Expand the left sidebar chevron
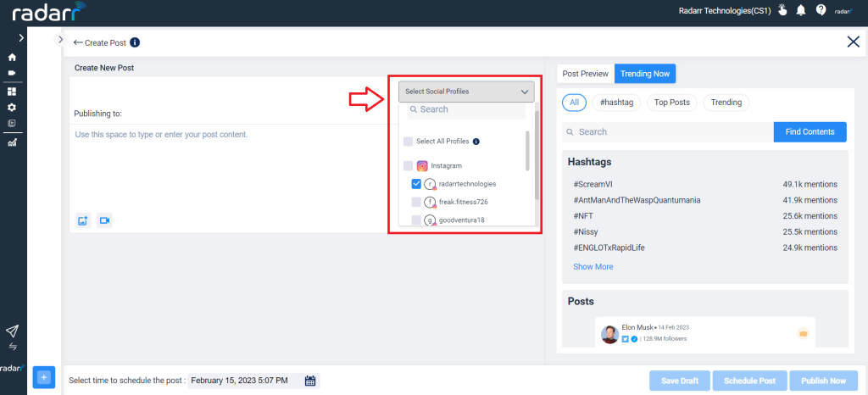 click(x=21, y=38)
